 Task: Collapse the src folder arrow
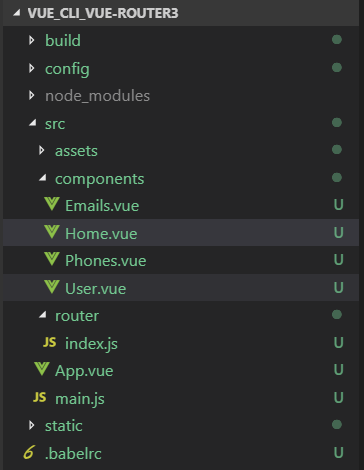[x=33, y=123]
